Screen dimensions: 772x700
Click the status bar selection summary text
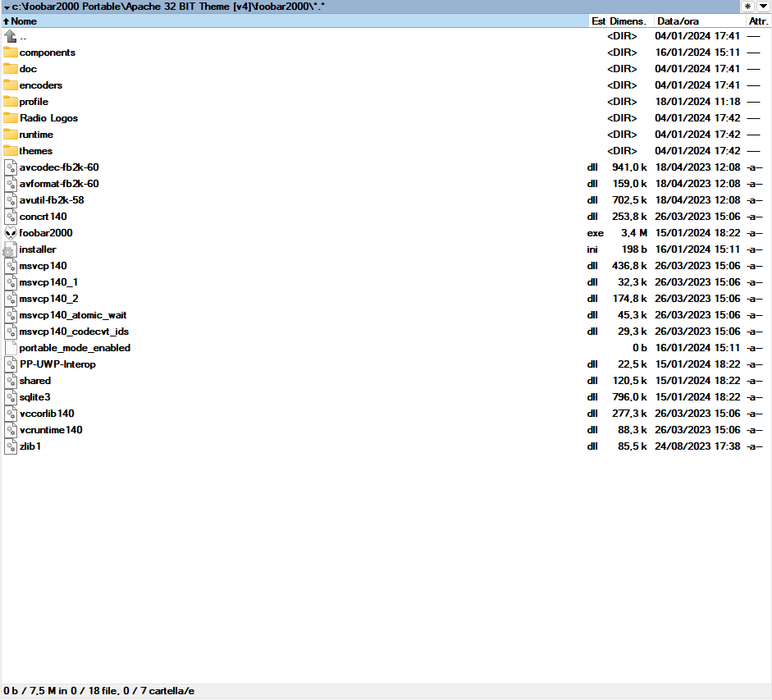tap(99, 691)
